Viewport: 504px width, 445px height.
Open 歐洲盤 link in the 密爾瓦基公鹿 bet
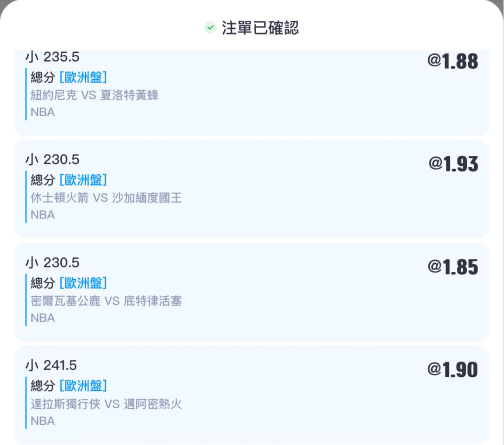coord(83,283)
